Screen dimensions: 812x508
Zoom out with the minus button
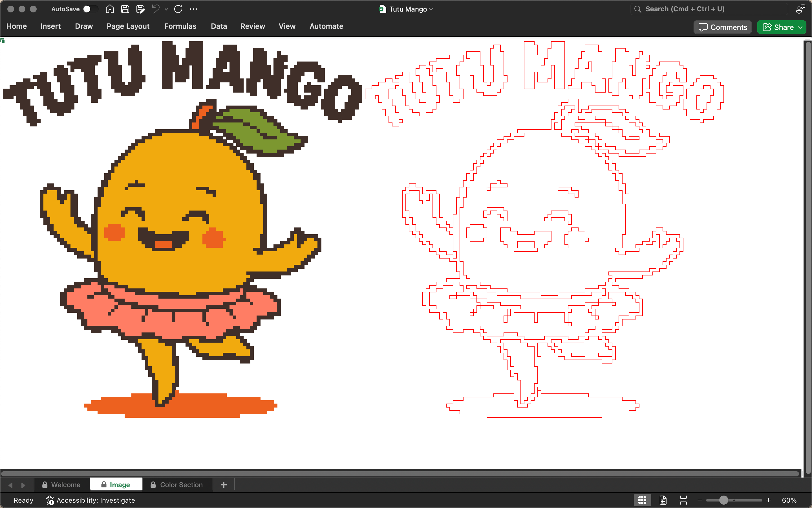pos(700,500)
